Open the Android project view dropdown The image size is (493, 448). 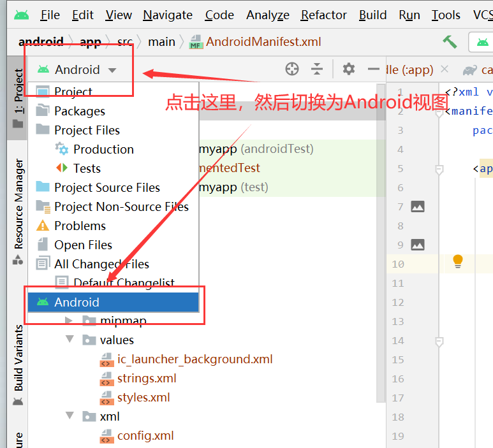coord(77,69)
